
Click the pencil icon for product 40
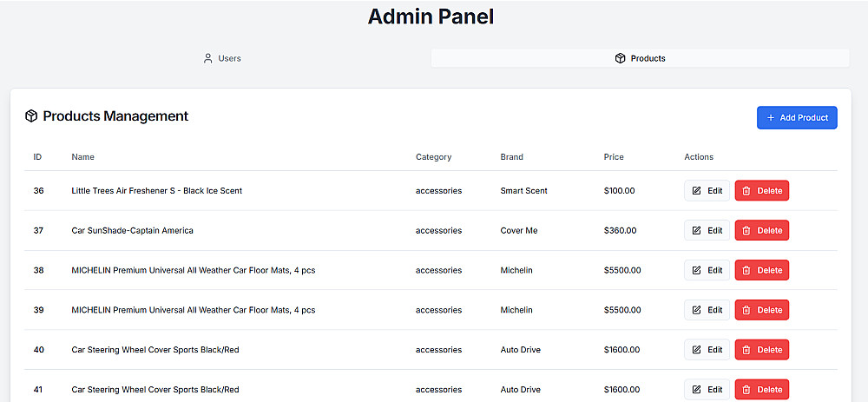pyautogui.click(x=697, y=350)
